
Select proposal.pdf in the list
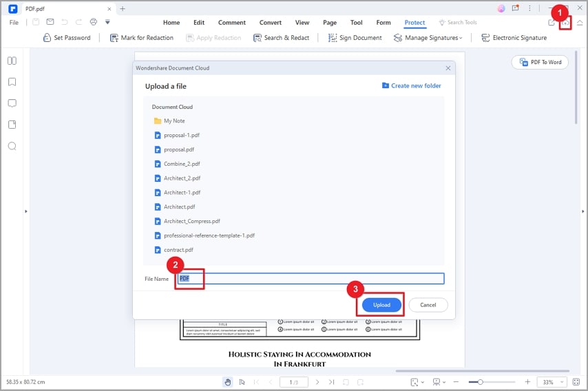174,149
